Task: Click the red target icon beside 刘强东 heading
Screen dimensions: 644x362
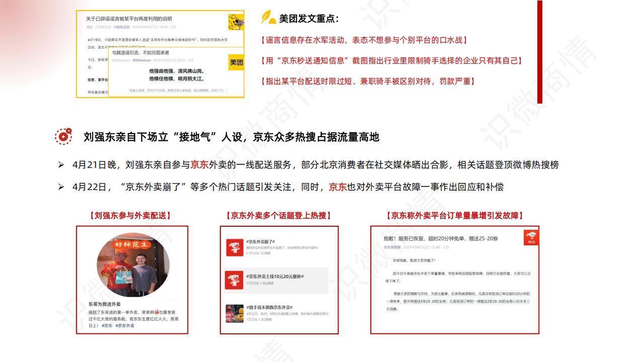Action: point(63,136)
